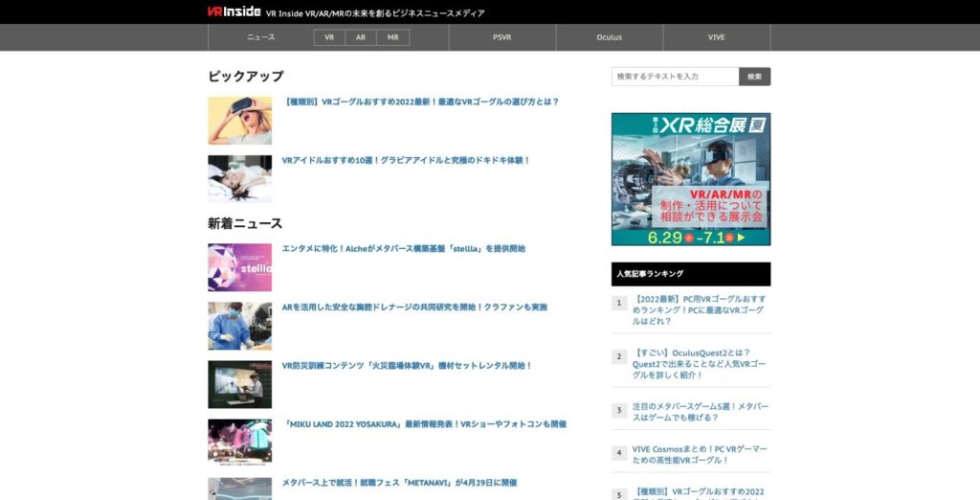
Task: Open the ニュース menu item
Action: 260,37
